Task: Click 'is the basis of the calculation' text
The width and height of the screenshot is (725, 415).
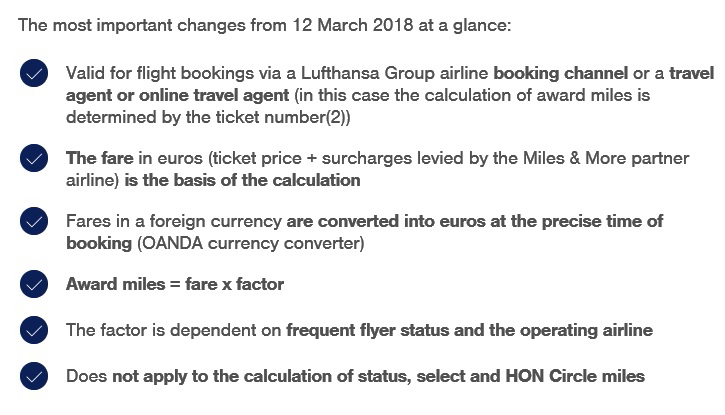Action: [242, 180]
